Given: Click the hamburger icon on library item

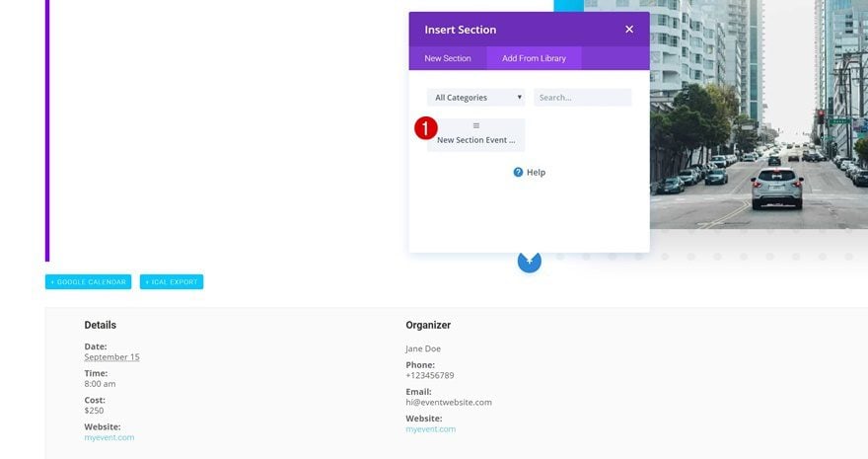Looking at the screenshot, I should pos(476,125).
